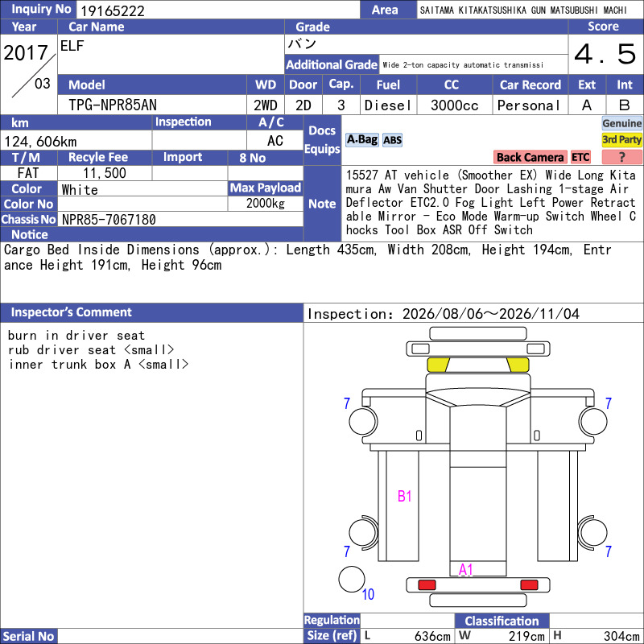Select the Max Payload header
Viewport: 644px width, 644px height.
tap(266, 188)
